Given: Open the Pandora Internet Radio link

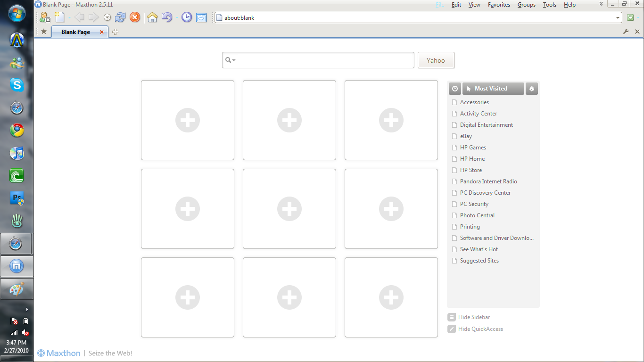Looking at the screenshot, I should pos(488,181).
